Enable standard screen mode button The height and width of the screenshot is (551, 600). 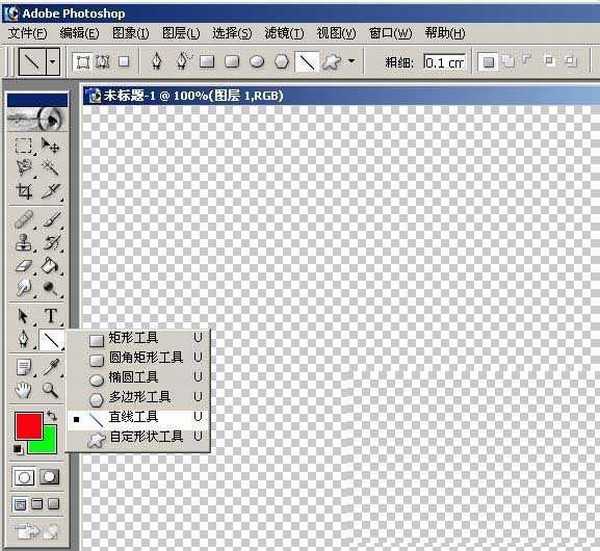[20, 504]
